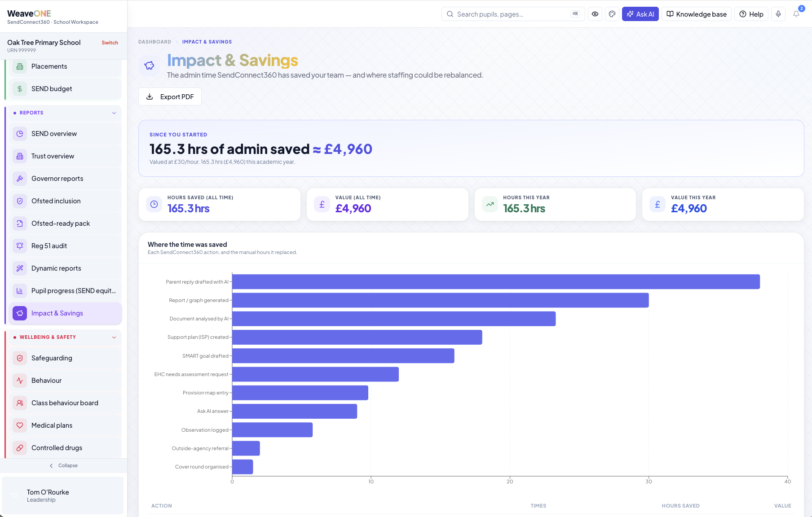Click the SMART goal drafted bar
Viewport: 812px width, 517px height.
tap(343, 356)
